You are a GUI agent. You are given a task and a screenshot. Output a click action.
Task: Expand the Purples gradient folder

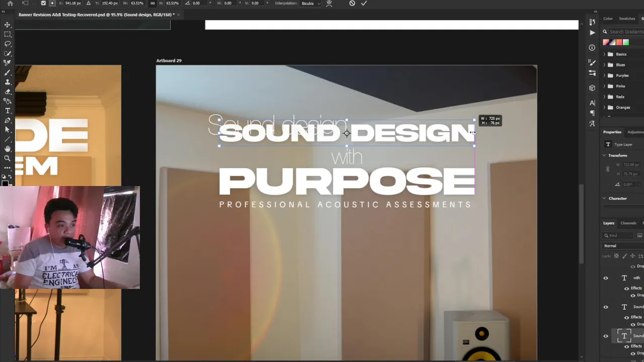pyautogui.click(x=604, y=75)
